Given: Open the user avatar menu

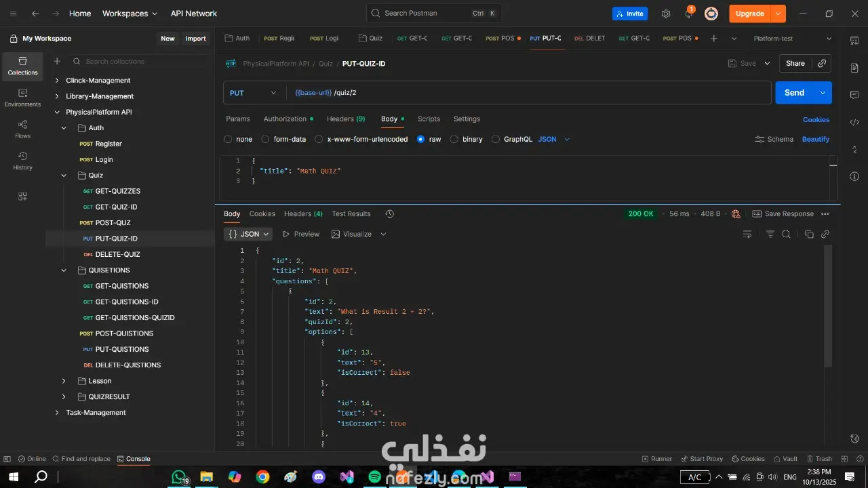Looking at the screenshot, I should pos(711,14).
